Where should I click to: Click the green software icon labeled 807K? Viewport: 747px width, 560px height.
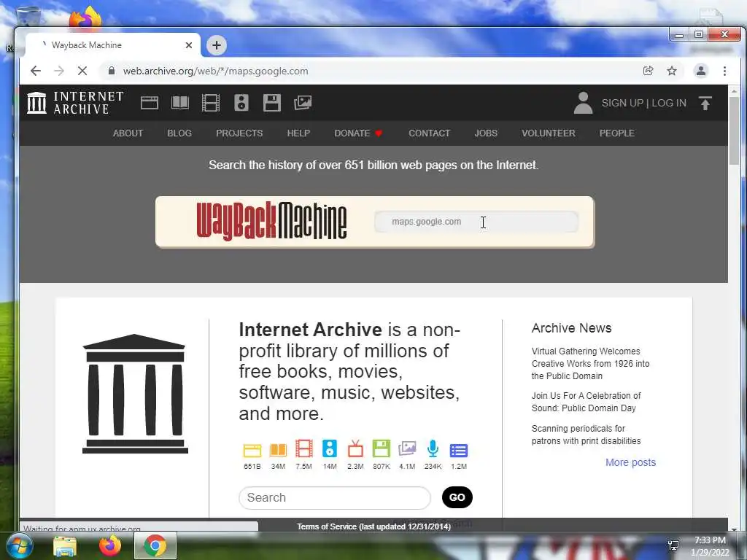pos(381,448)
